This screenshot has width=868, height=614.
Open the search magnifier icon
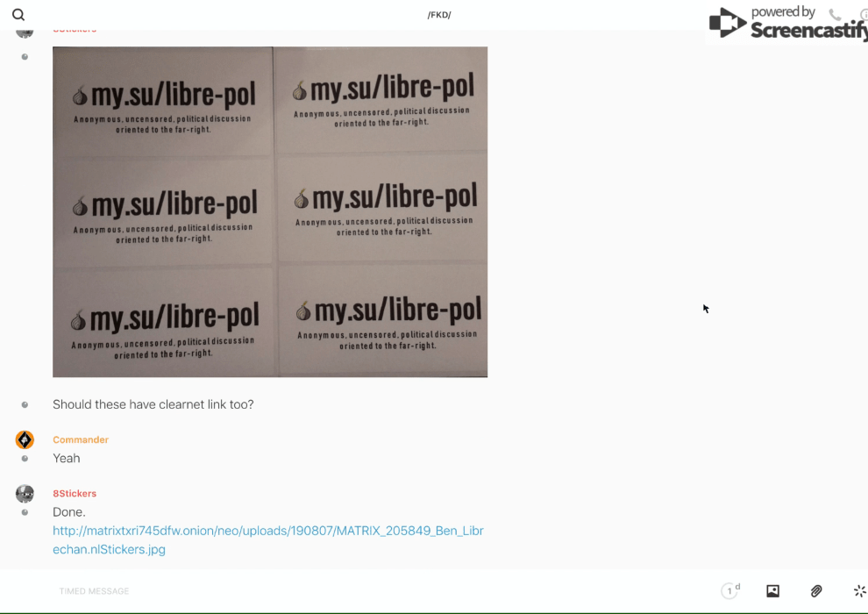coord(18,15)
